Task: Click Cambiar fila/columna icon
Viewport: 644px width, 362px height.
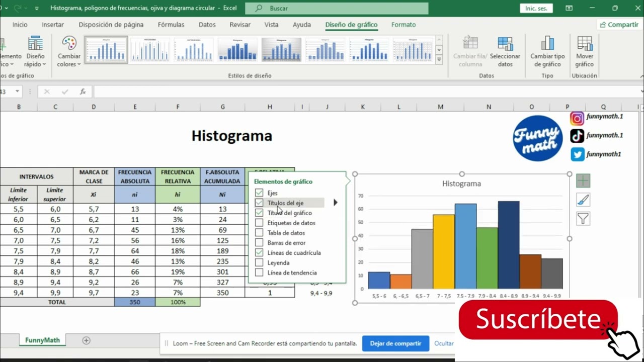Action: point(470,43)
